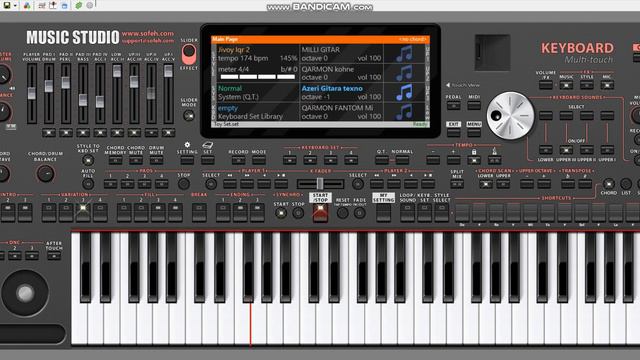Click the LIST round button
This screenshot has width=640, height=360.
pos(626,184)
